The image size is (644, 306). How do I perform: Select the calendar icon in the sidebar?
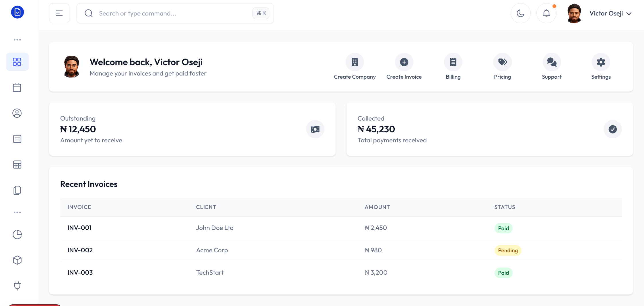coord(17,87)
